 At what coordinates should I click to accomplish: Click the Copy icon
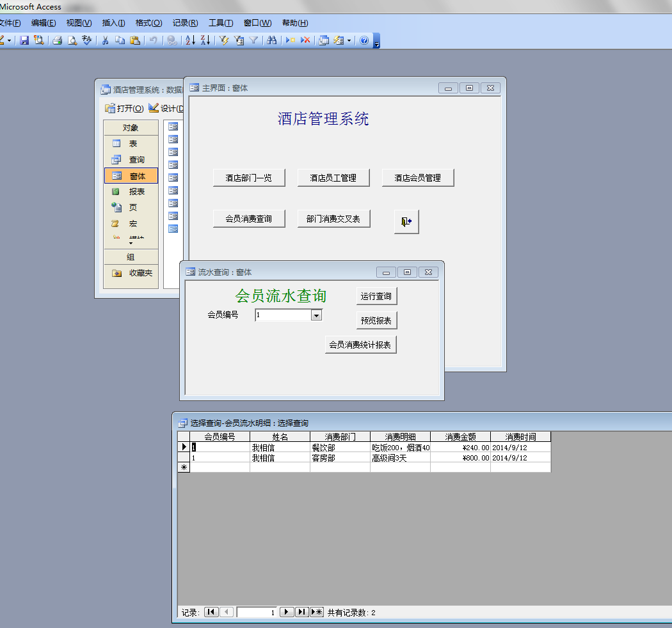120,40
